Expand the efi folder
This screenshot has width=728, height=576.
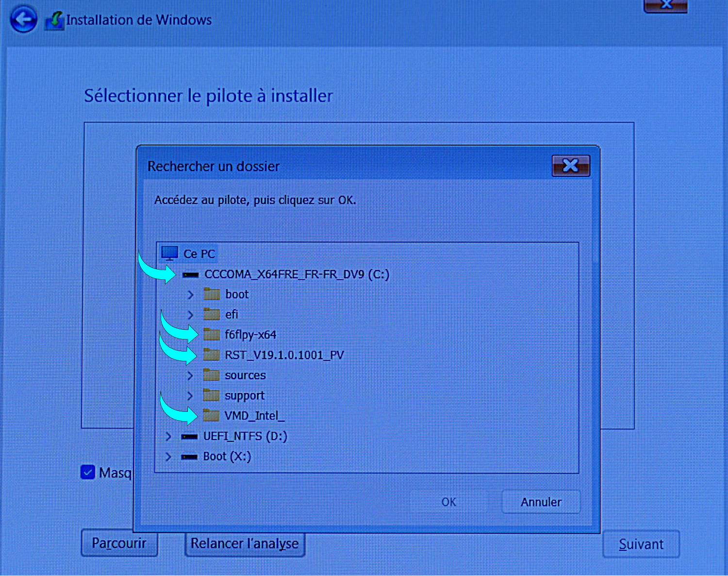click(x=190, y=315)
